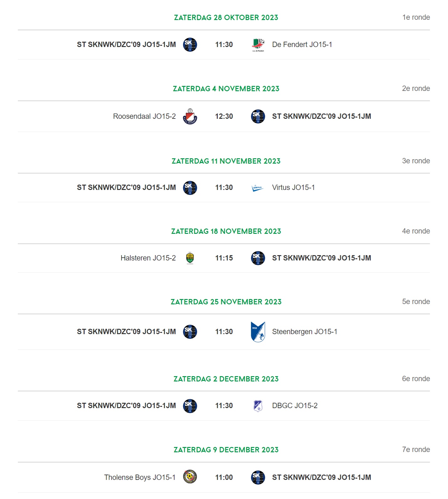The width and height of the screenshot is (448, 499).
Task: Open Halsteren JO15-2 team link
Action: tap(148, 258)
